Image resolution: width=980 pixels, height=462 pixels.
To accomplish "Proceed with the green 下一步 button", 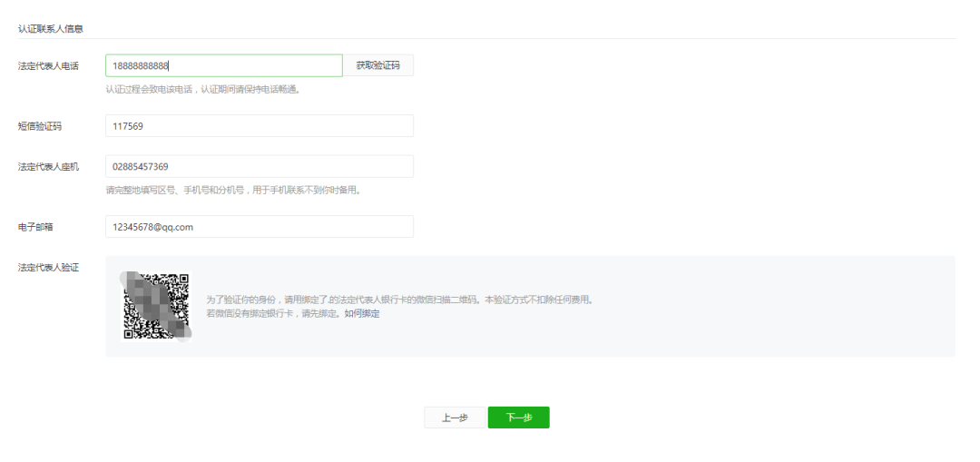I will point(519,418).
